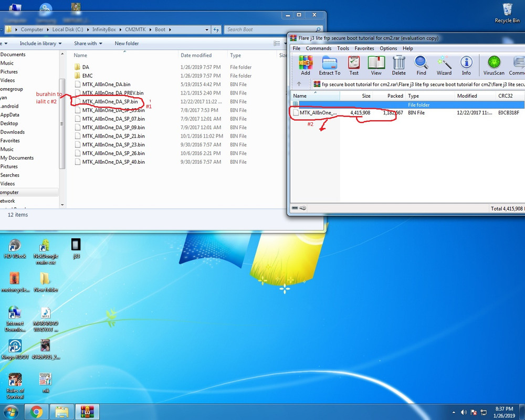The width and height of the screenshot is (525, 420).
Task: Open the Favorites menu in WinRAR
Action: [x=364, y=48]
